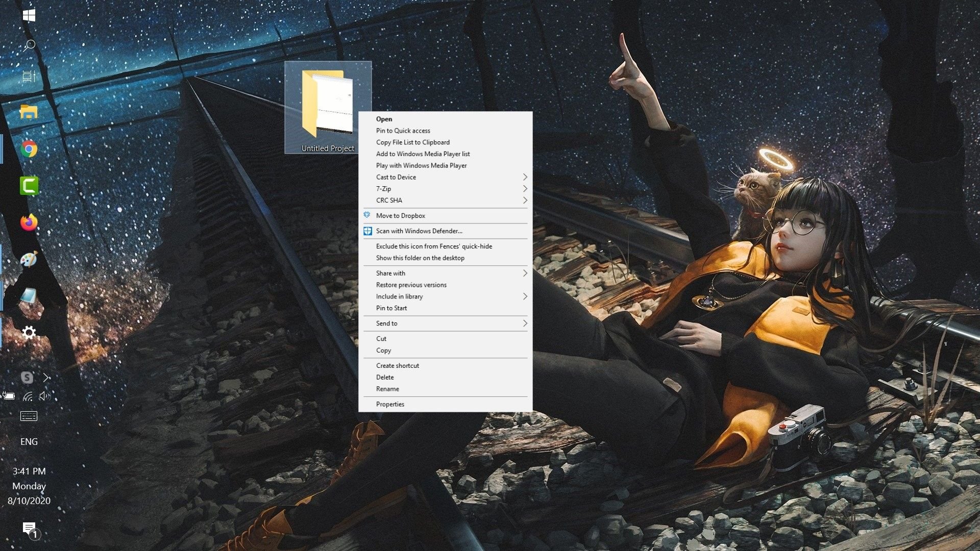Image resolution: width=980 pixels, height=551 pixels.
Task: Launch File Explorer from taskbar
Action: click(x=29, y=112)
